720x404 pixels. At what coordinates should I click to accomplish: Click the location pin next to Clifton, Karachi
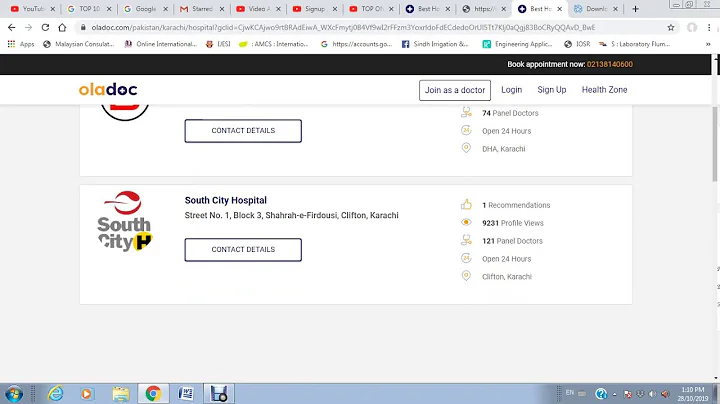pos(466,275)
